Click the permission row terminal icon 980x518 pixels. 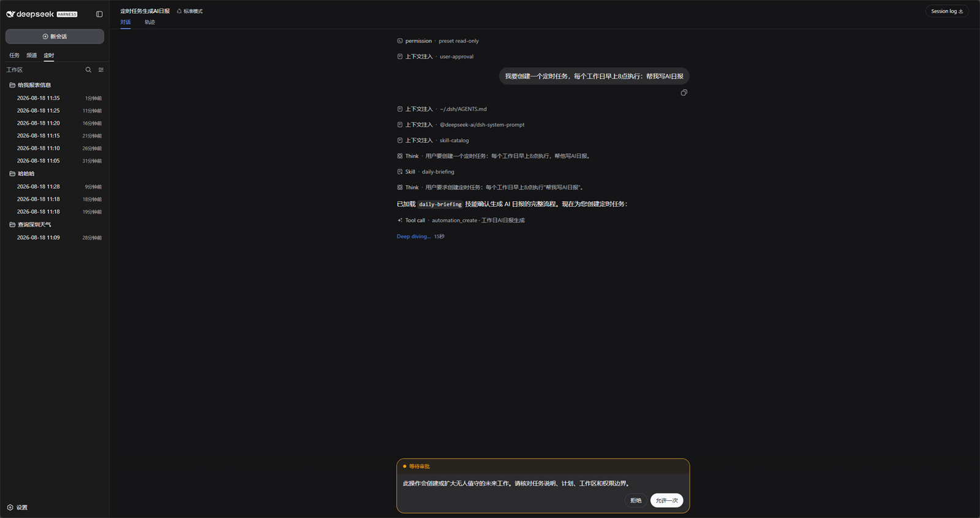coord(400,41)
